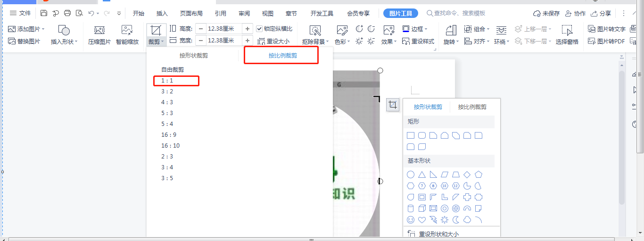Select the pentagon crop shape
Image resolution: width=644 pixels, height=241 pixels.
479,175
